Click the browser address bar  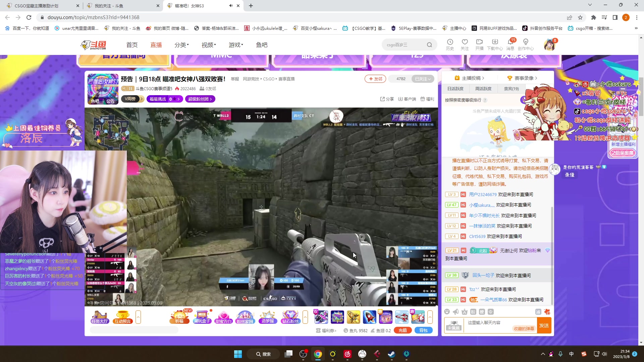coord(302,17)
